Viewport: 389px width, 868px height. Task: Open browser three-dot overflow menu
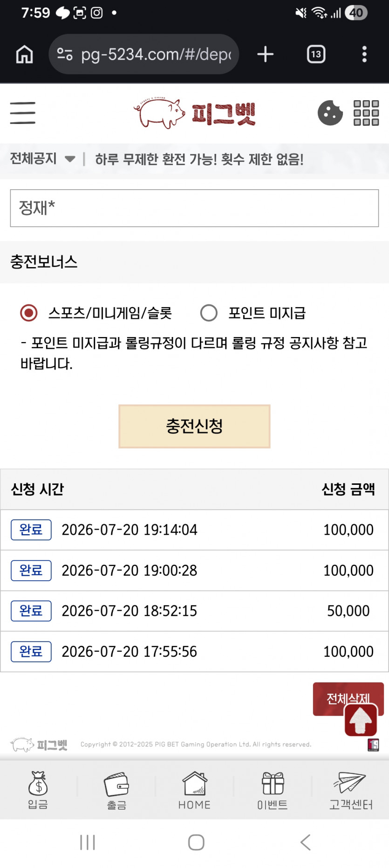tap(364, 54)
